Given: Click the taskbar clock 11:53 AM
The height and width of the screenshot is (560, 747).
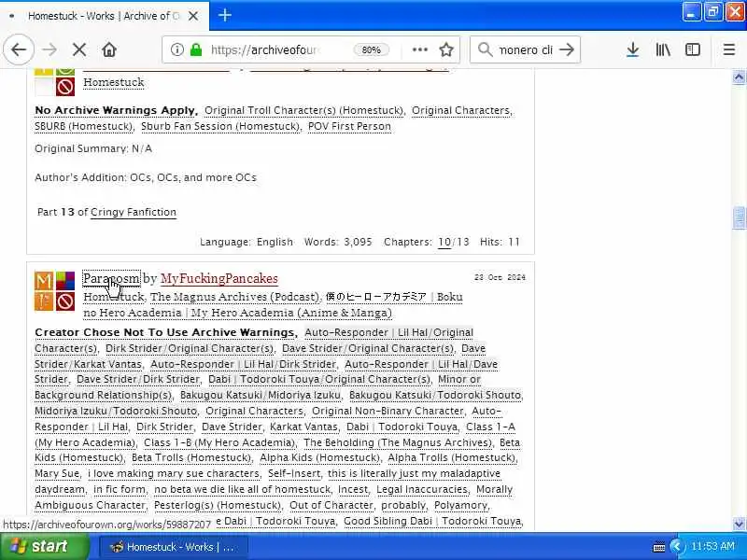Looking at the screenshot, I should click(x=712, y=547).
